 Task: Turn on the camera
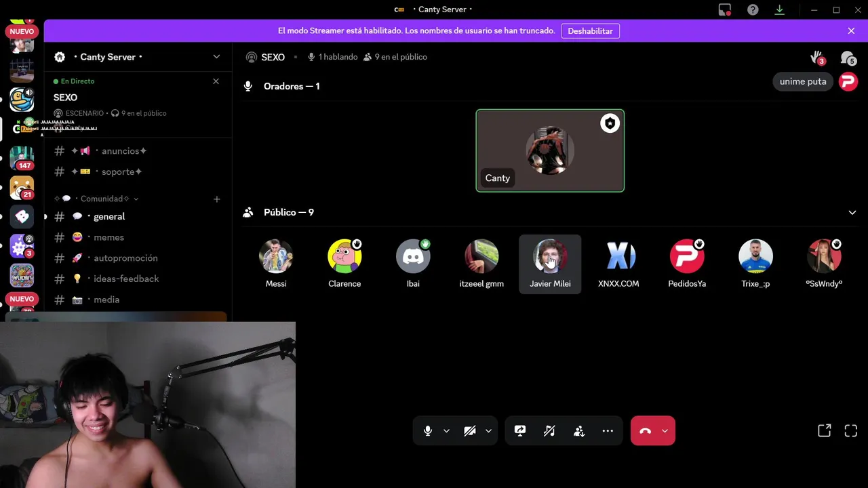(469, 431)
